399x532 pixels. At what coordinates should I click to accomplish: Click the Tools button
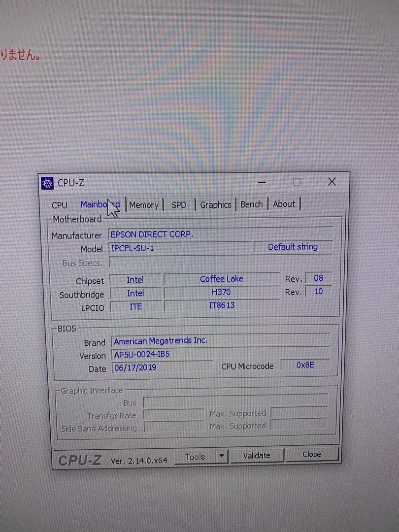(x=195, y=457)
